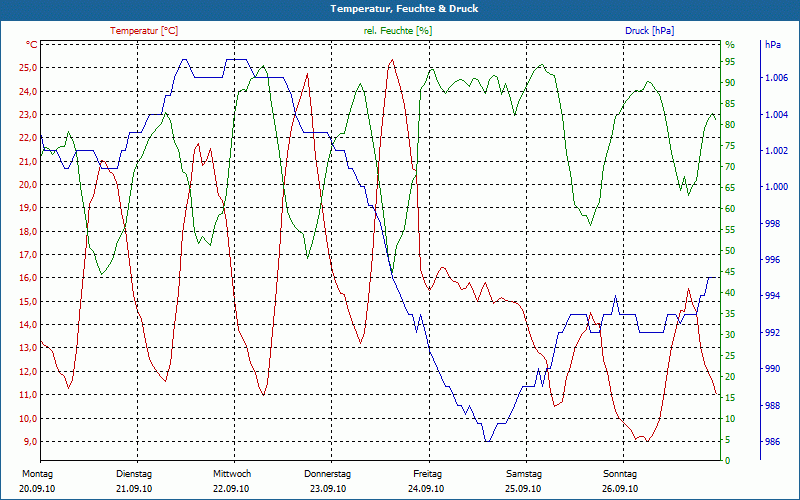
Task: Click the 'Samstag' day label
Action: coord(523,474)
